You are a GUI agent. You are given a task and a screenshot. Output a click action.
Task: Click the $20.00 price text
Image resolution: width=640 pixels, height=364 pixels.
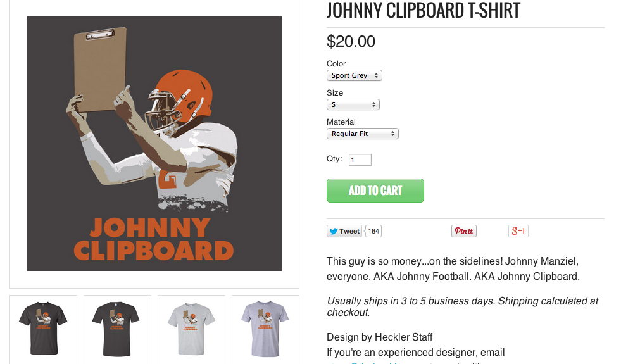coord(351,42)
